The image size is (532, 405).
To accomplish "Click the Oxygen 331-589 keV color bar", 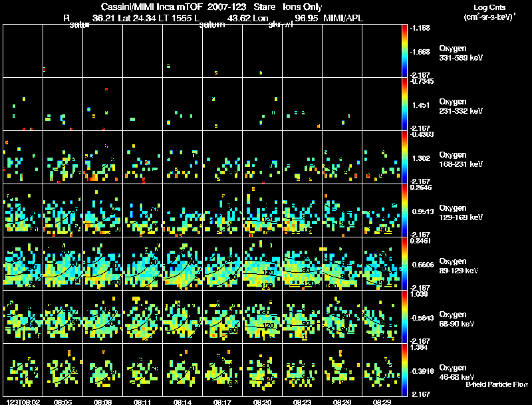I will (405, 51).
